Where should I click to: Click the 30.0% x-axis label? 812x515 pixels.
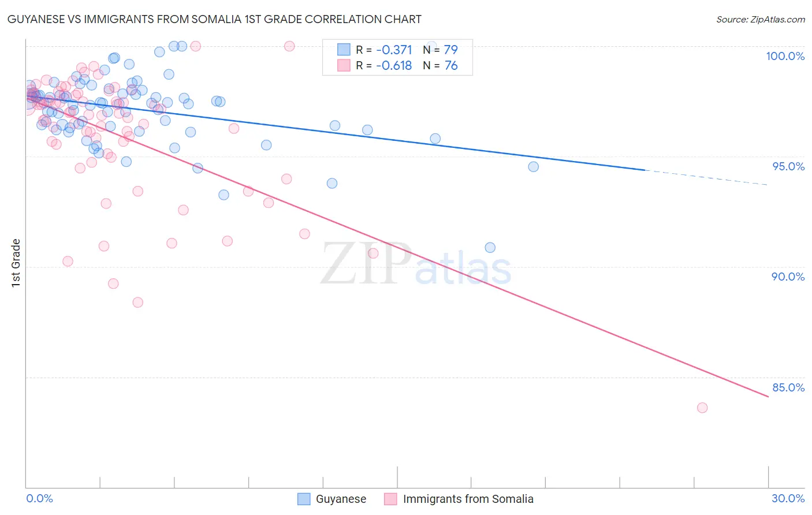(x=788, y=498)
